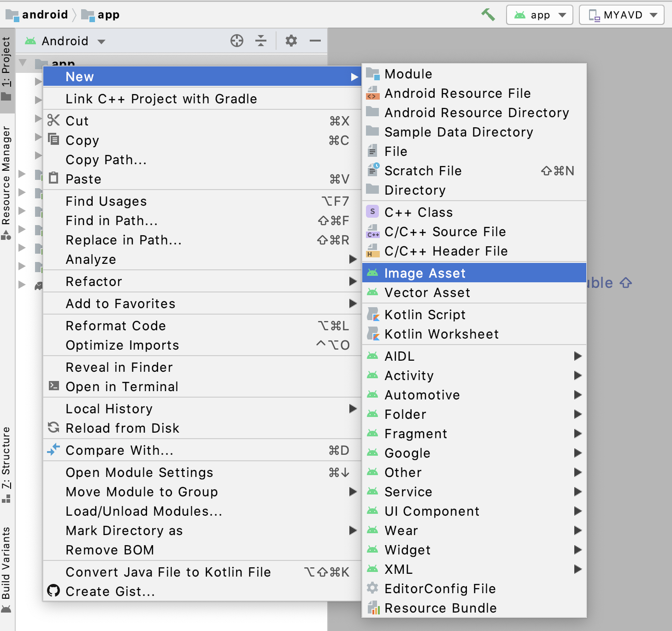Open the Android project view dropdown
Screen dimensions: 672x631
(65, 41)
